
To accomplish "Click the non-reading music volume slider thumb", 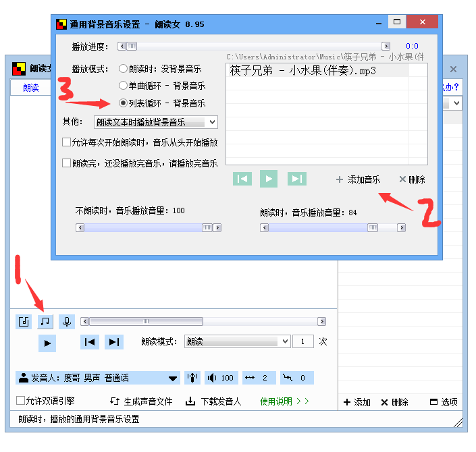I will click(207, 227).
